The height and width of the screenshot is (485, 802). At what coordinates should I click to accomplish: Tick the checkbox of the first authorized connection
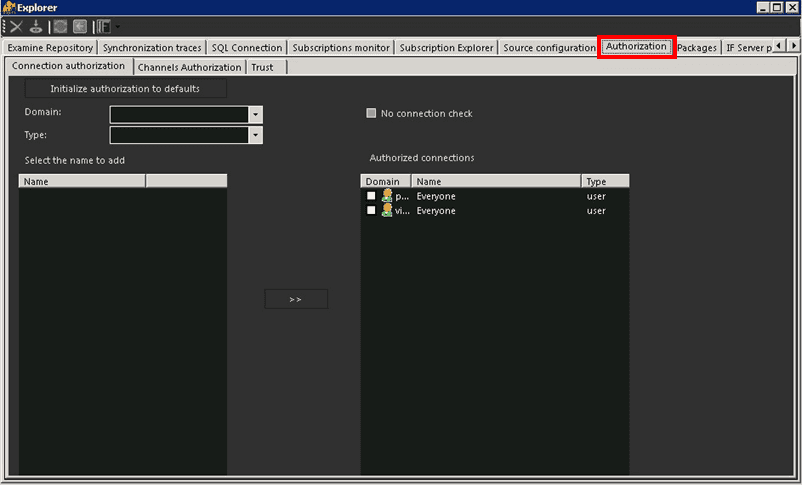(x=371, y=196)
